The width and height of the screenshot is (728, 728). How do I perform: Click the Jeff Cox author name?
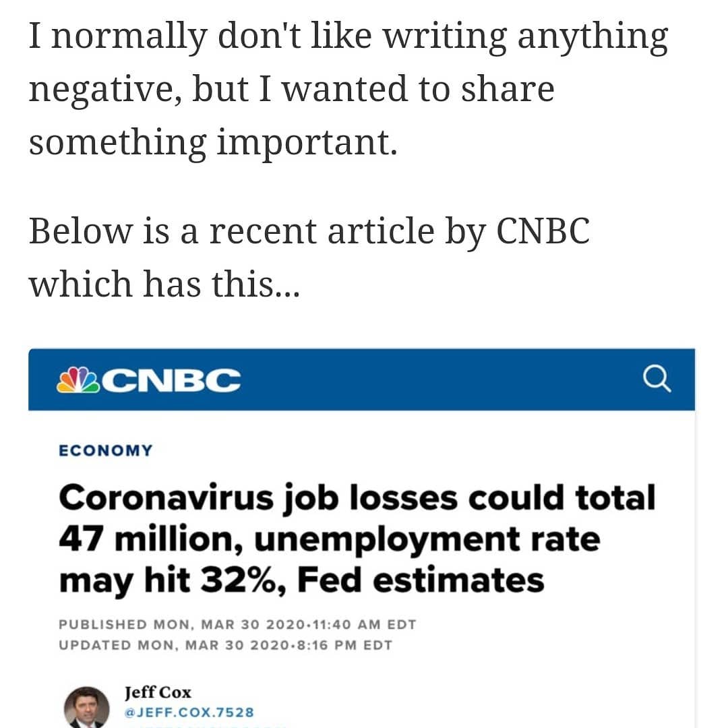tap(158, 692)
